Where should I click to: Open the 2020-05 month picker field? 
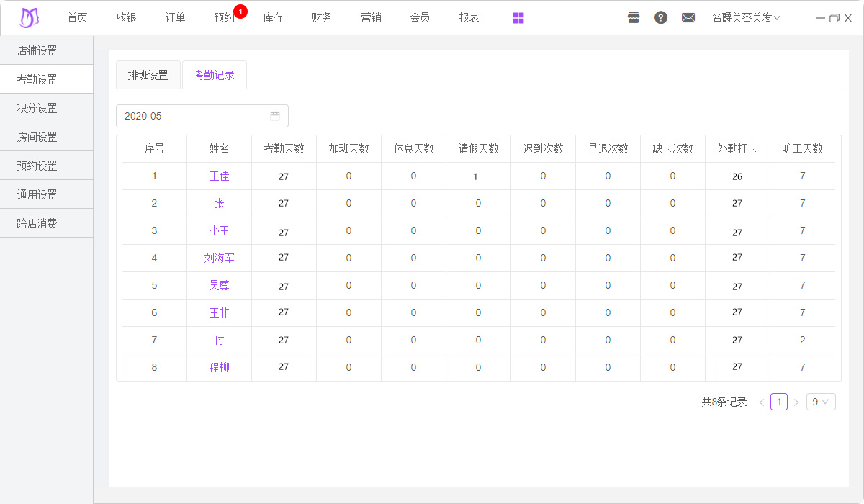tap(194, 116)
